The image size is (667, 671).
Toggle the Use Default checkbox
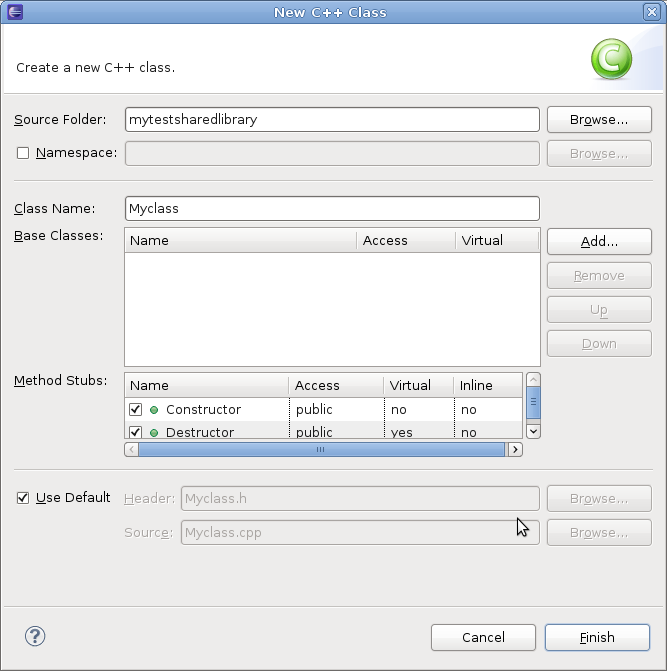tap(23, 498)
